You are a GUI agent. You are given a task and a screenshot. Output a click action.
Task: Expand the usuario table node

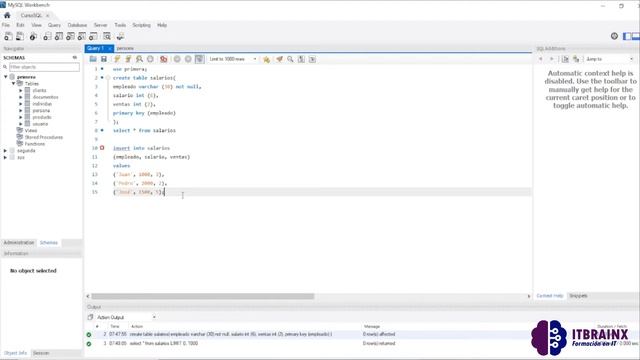[x=20, y=124]
